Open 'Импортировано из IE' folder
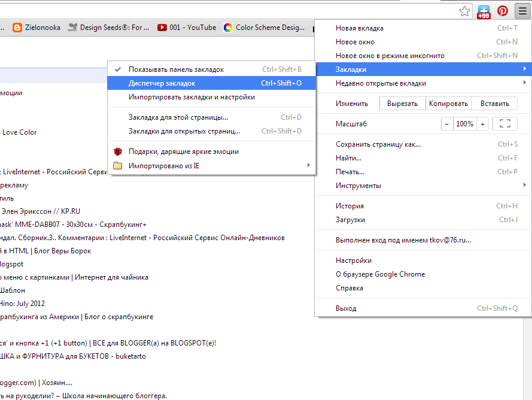 211,166
